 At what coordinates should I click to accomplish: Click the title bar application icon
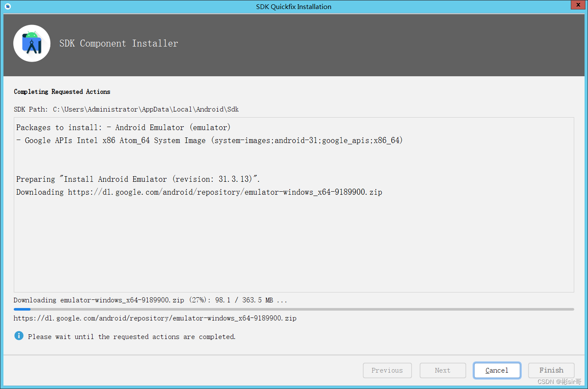(8, 6)
